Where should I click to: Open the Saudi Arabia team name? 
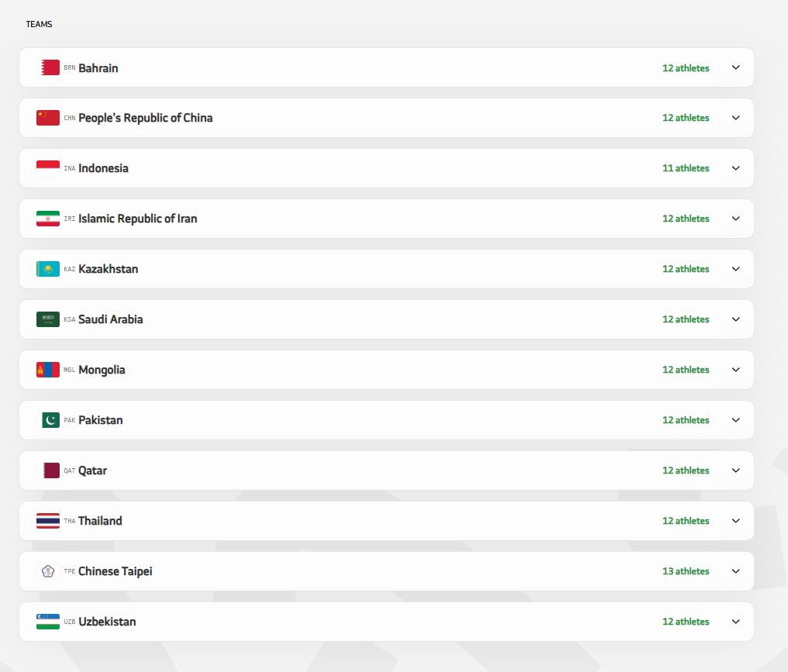(x=110, y=319)
